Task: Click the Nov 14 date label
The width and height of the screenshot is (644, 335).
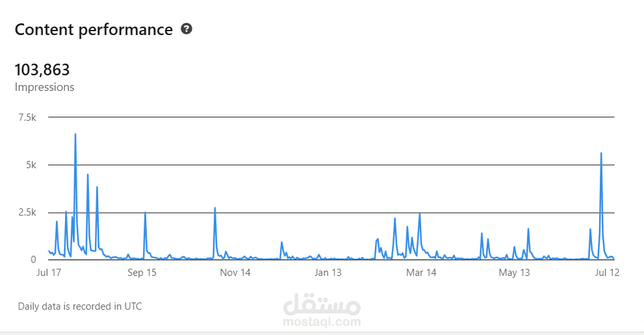Action: click(x=235, y=273)
